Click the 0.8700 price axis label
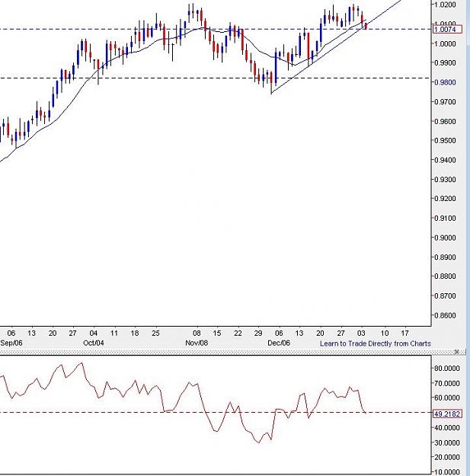Image resolution: width=470 pixels, height=476 pixels. click(445, 296)
